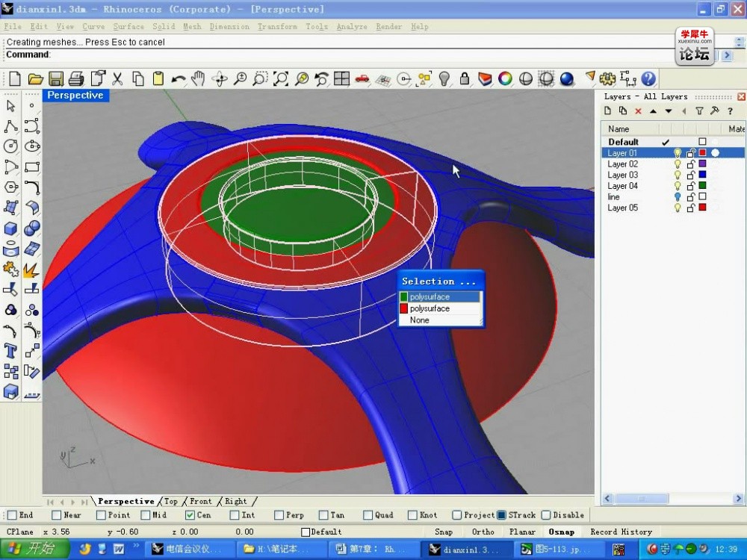This screenshot has width=747, height=560.
Task: Change the purple color swatch of Layer 02
Action: click(702, 164)
